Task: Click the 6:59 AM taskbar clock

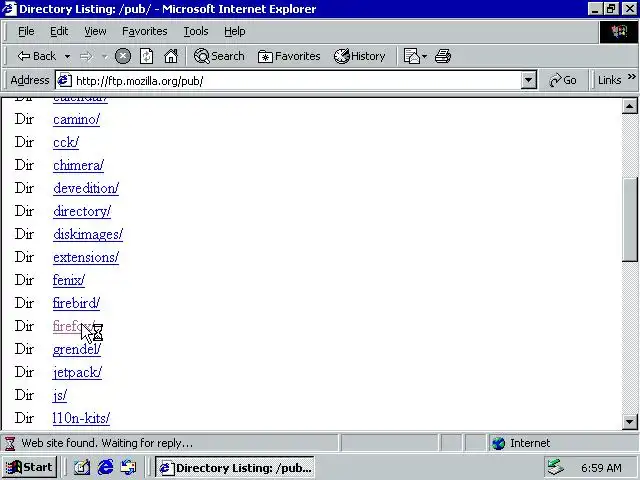Action: click(601, 468)
